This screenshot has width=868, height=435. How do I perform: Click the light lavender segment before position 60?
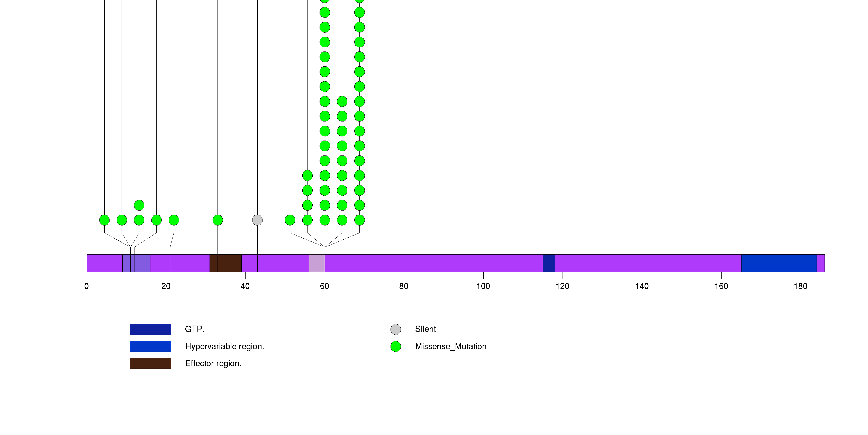317,263
